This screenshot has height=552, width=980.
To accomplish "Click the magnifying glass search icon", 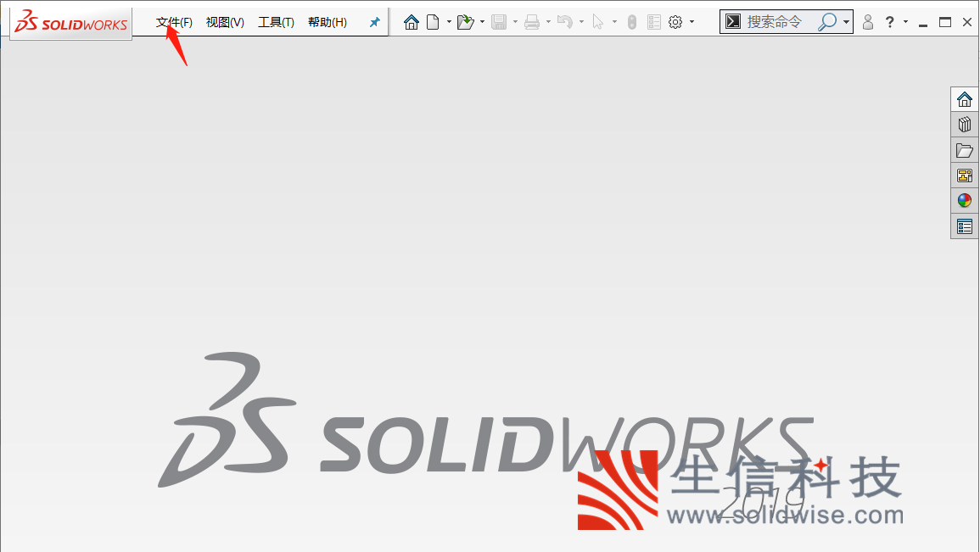I will click(x=827, y=22).
